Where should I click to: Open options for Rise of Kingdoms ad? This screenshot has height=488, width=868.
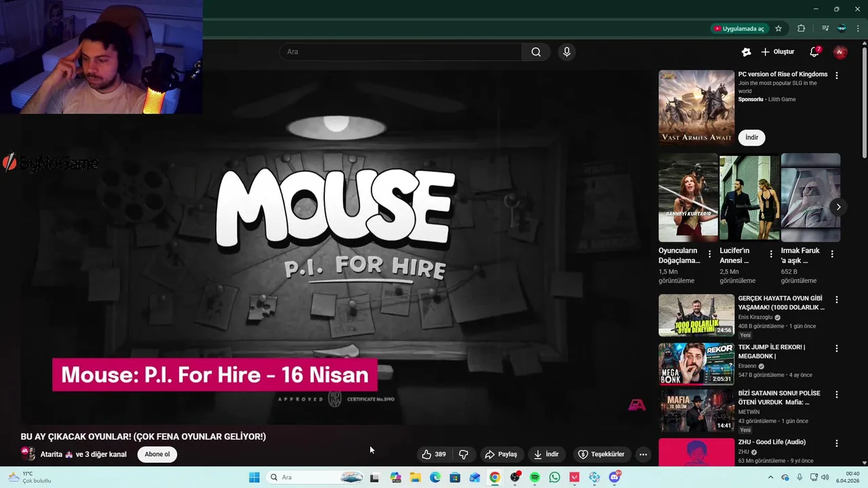point(836,76)
